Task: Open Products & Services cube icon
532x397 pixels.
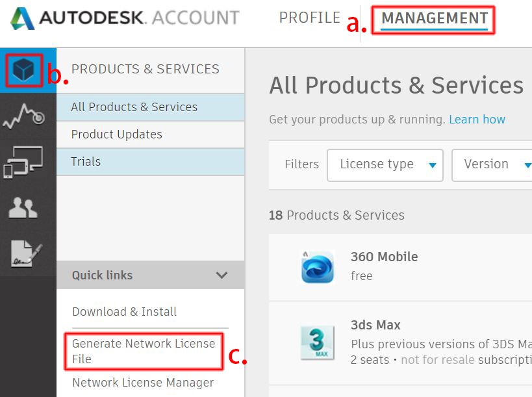Action: pyautogui.click(x=25, y=70)
